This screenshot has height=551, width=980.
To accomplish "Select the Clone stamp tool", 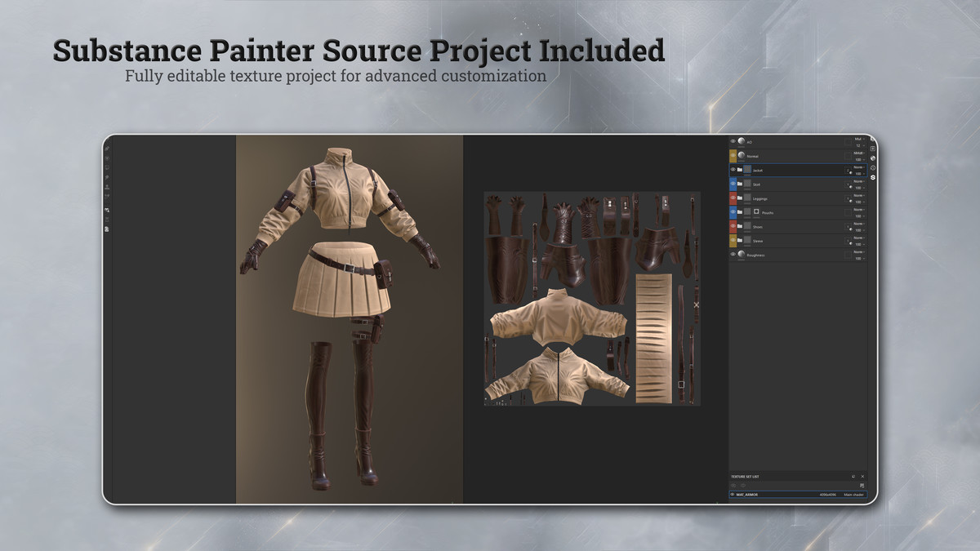I will coord(107,187).
